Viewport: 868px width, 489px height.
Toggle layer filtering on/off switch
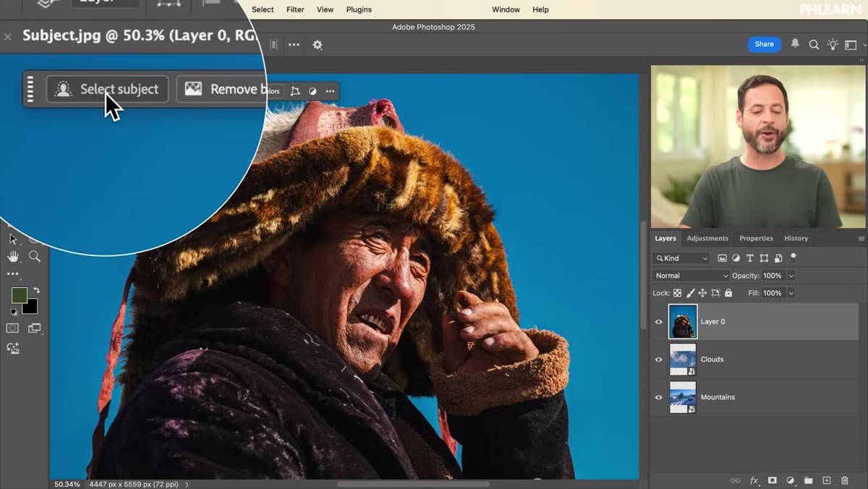(793, 257)
